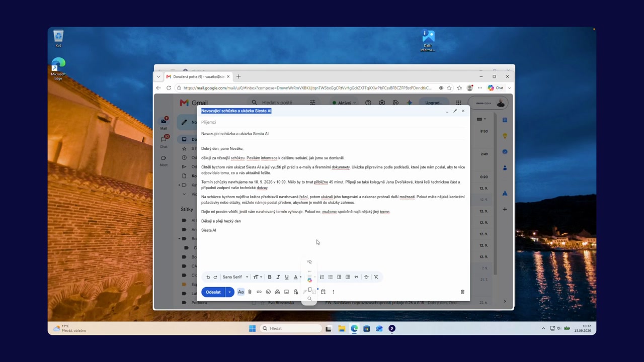Open the Windows Start menu

tap(252, 328)
